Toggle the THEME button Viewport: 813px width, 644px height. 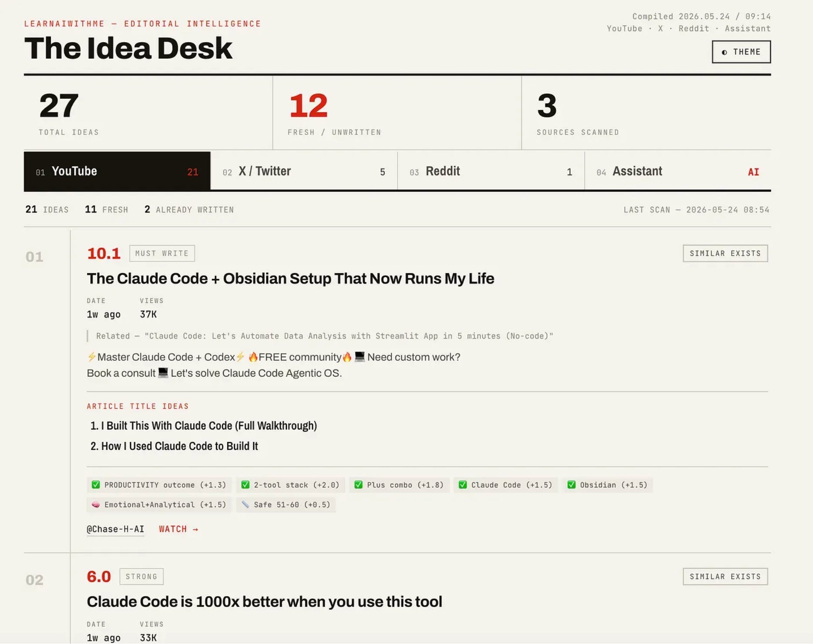tap(741, 52)
